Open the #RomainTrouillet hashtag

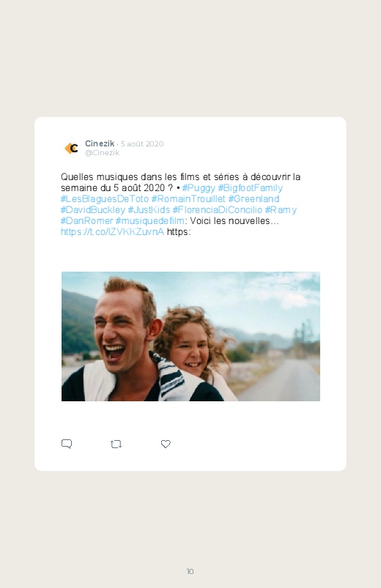coord(188,198)
